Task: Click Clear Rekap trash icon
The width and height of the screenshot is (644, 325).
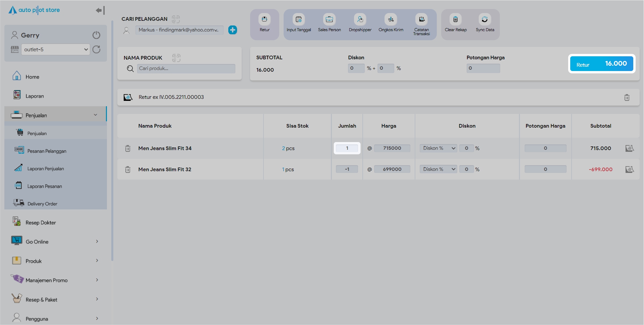Action: 455,19
